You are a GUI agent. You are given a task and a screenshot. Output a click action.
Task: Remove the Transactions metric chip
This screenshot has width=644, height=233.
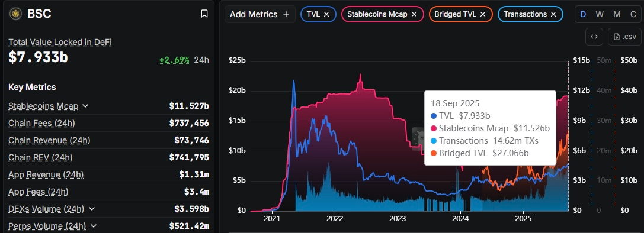point(553,14)
